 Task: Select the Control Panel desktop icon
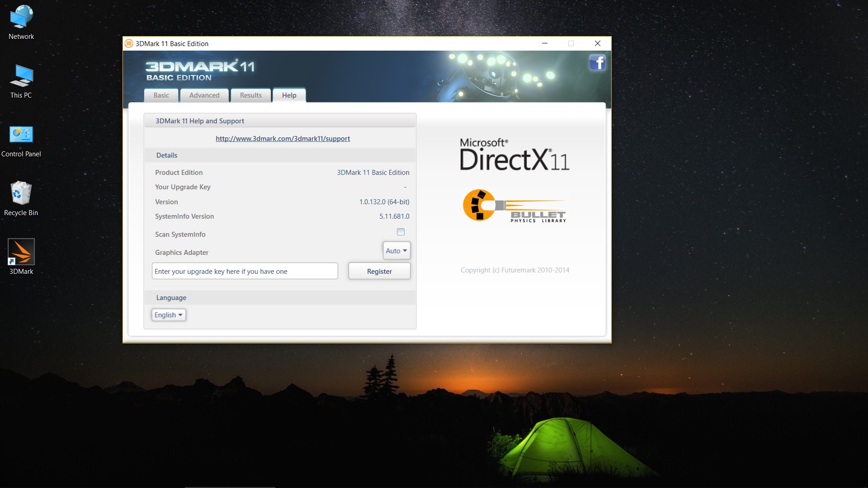21,141
